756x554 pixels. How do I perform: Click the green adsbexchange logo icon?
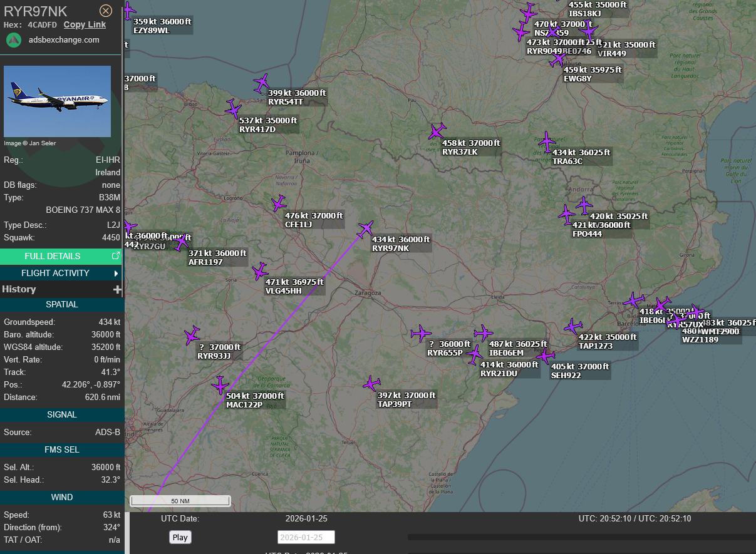click(x=14, y=40)
